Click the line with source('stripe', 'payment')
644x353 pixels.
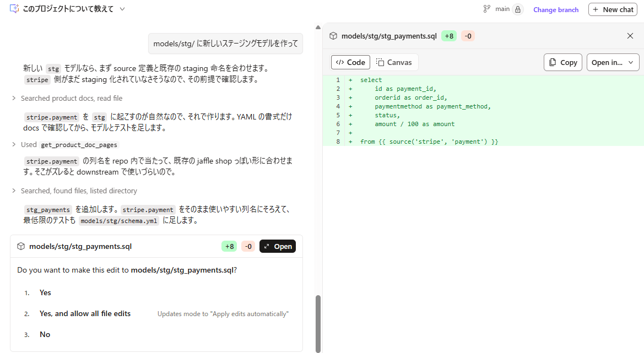pyautogui.click(x=429, y=142)
